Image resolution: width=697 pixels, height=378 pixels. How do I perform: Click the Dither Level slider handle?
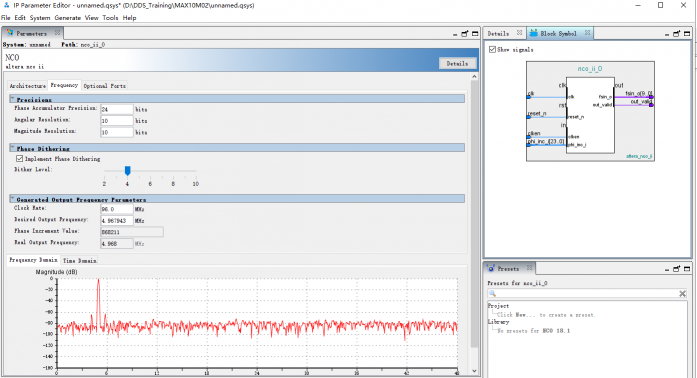click(128, 171)
